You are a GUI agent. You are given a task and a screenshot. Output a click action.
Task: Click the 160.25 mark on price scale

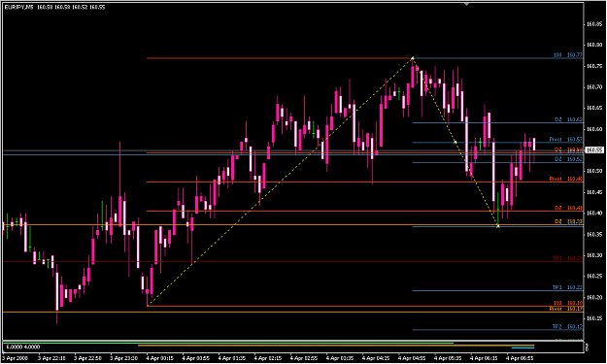point(594,277)
